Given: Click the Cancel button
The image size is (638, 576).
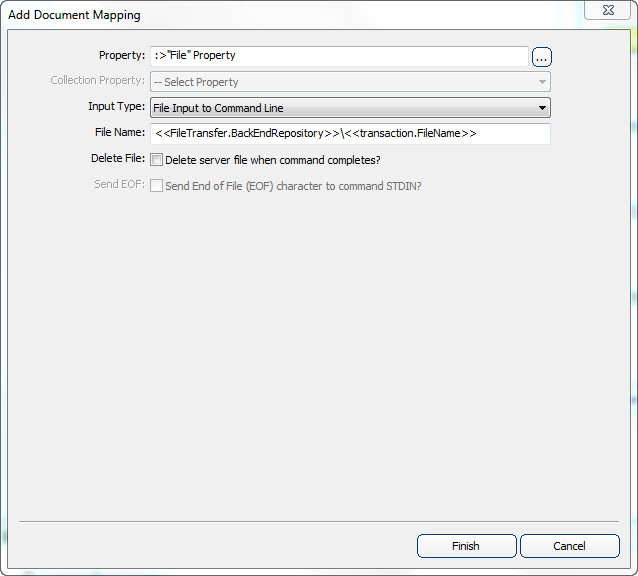Looking at the screenshot, I should click(x=570, y=546).
